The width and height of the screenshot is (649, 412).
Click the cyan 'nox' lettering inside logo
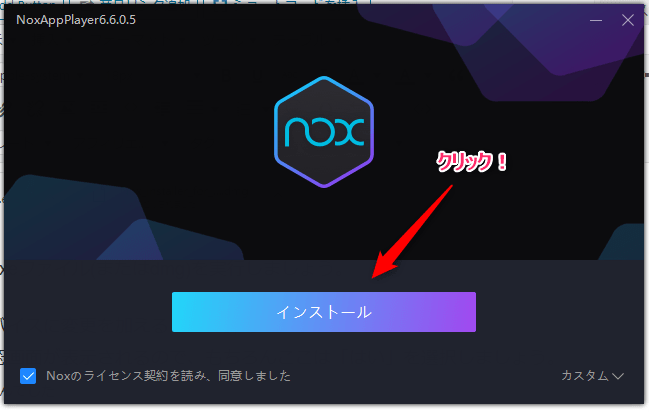pyautogui.click(x=324, y=132)
